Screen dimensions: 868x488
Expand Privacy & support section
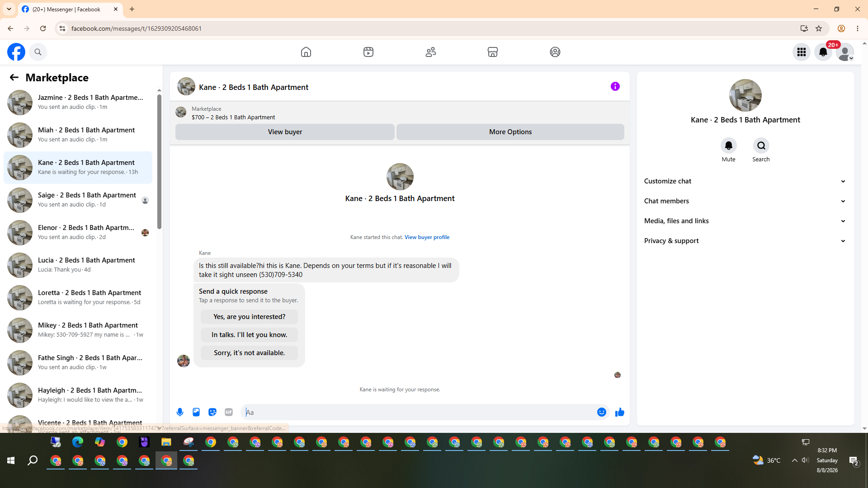(x=745, y=241)
